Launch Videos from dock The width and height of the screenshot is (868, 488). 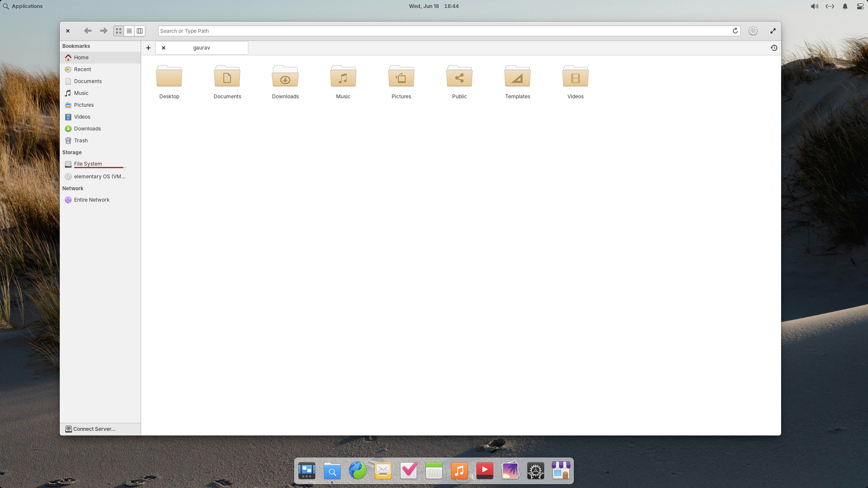[485, 471]
